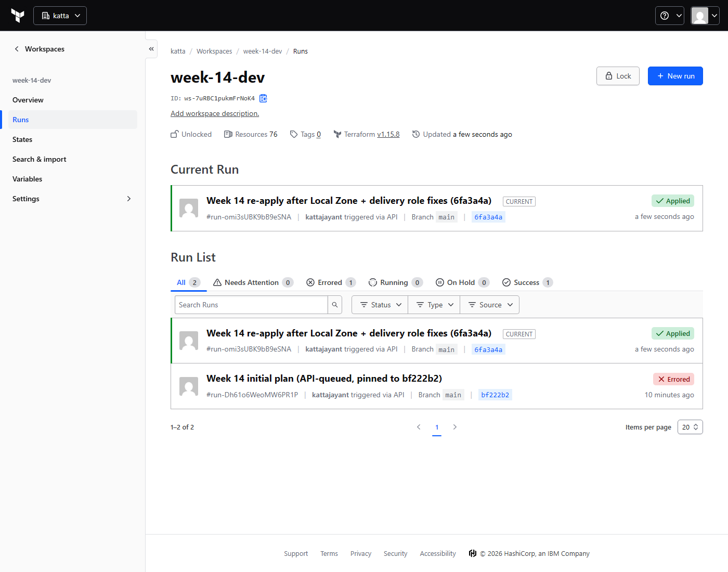Click the Terraform logo in top bar
The image size is (728, 572).
pyautogui.click(x=18, y=16)
